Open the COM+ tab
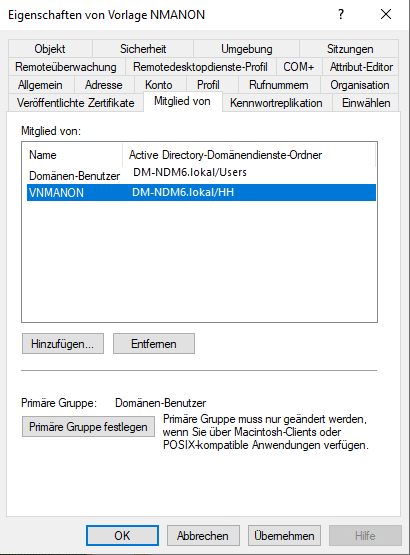The height and width of the screenshot is (555, 410). click(298, 67)
